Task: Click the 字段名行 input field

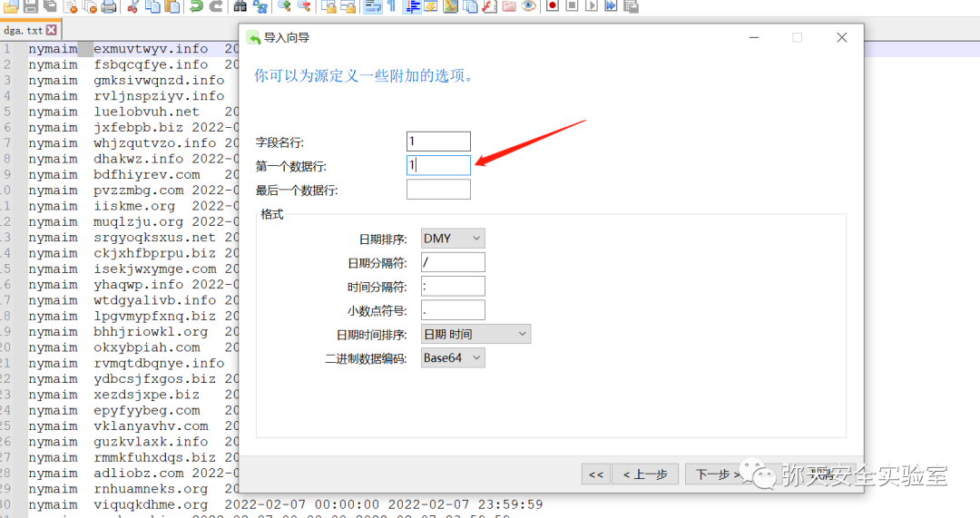Action: 438,142
